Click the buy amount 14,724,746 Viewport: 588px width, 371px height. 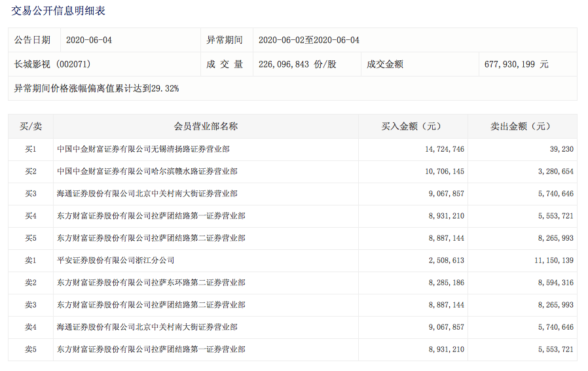pos(445,149)
